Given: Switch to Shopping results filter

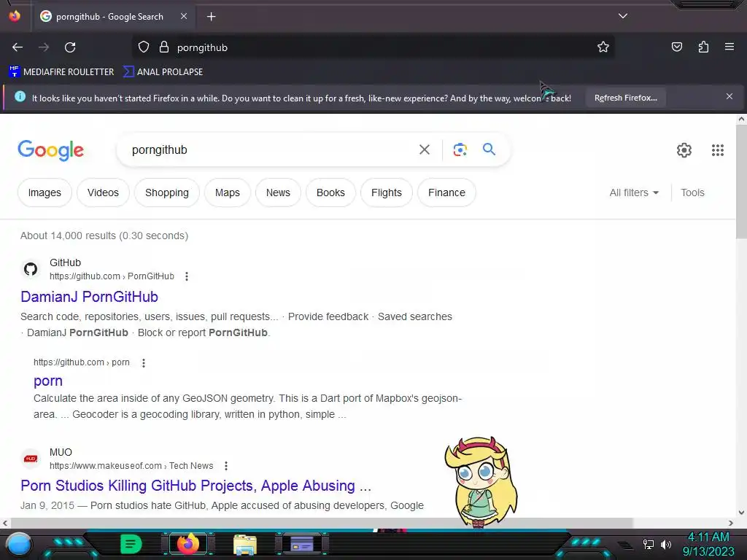Looking at the screenshot, I should pos(167,192).
